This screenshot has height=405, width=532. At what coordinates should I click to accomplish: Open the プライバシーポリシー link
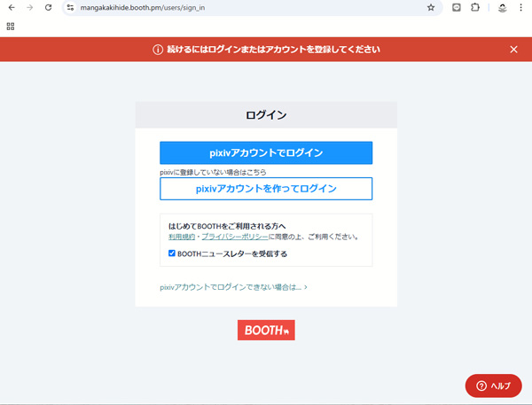[x=235, y=237]
